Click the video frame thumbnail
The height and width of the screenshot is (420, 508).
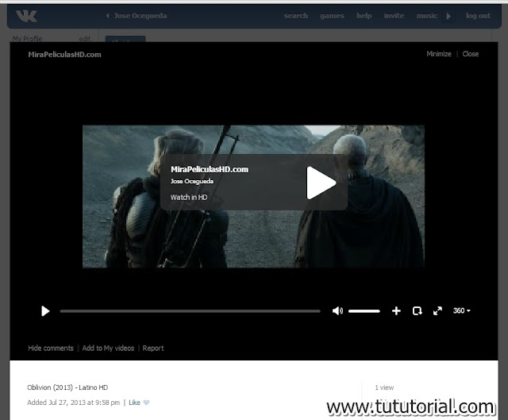click(x=253, y=196)
